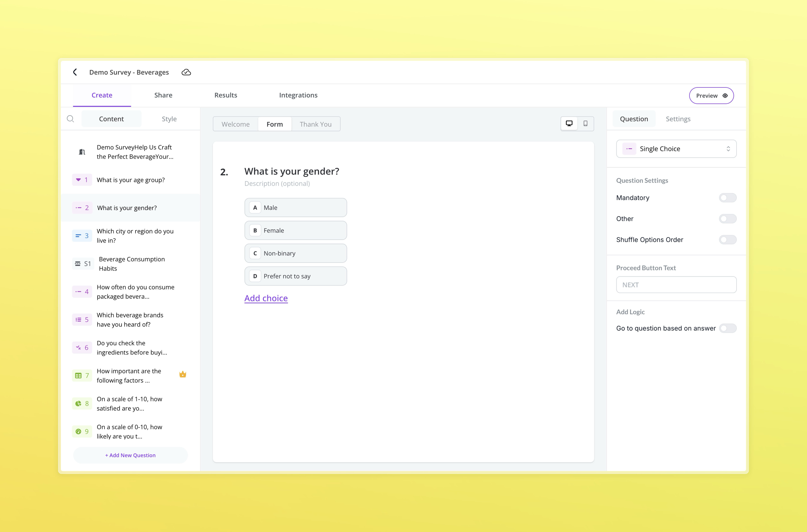Select the Female choice option
The height and width of the screenshot is (532, 807).
[x=296, y=230]
